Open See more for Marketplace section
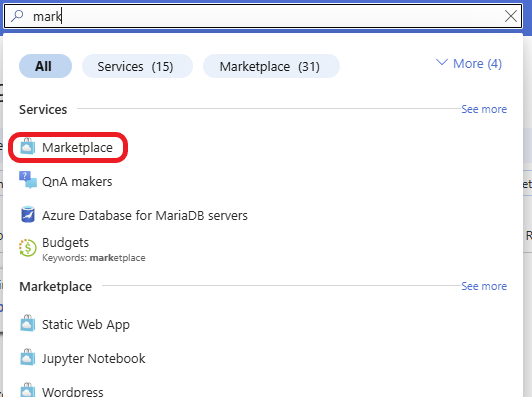This screenshot has width=532, height=405. click(484, 286)
